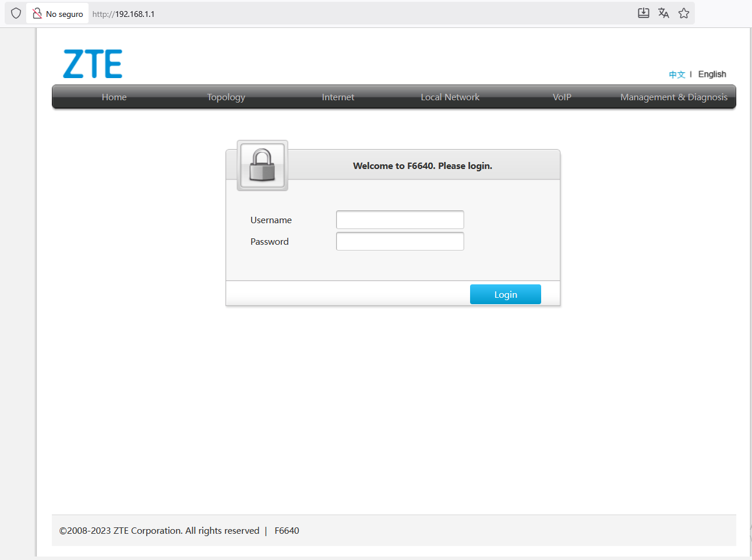Viewport: 752px width, 560px height.
Task: Focus the Password input field
Action: (x=400, y=241)
